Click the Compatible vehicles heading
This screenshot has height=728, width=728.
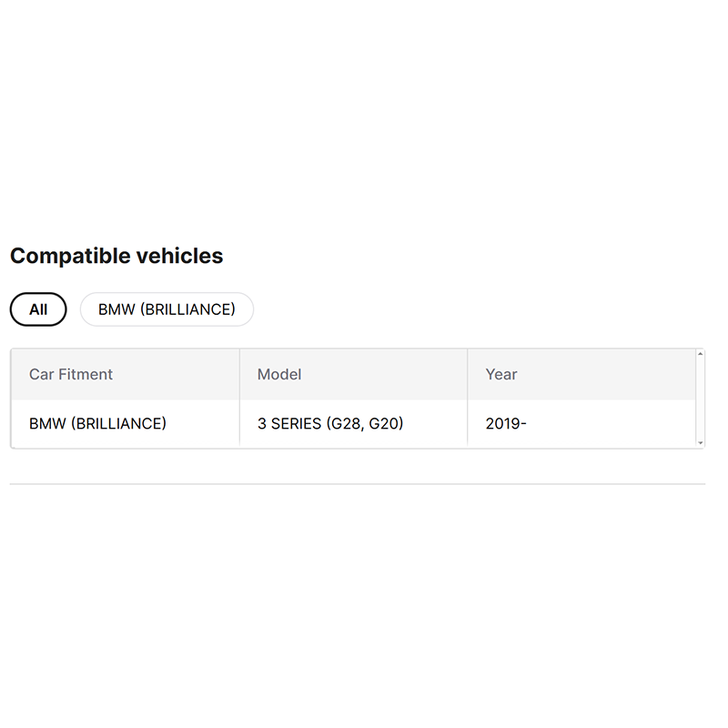(x=116, y=256)
